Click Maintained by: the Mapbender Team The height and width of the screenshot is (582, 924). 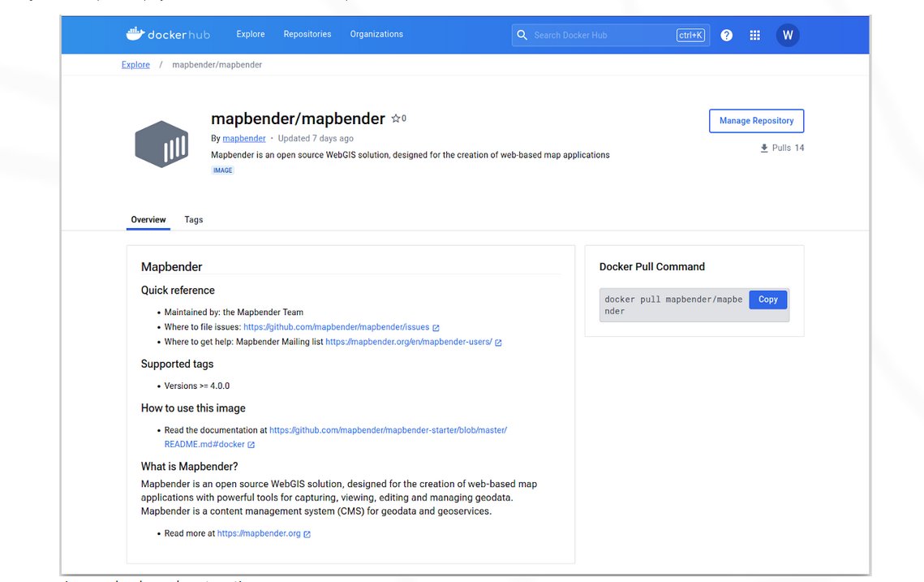tap(234, 313)
